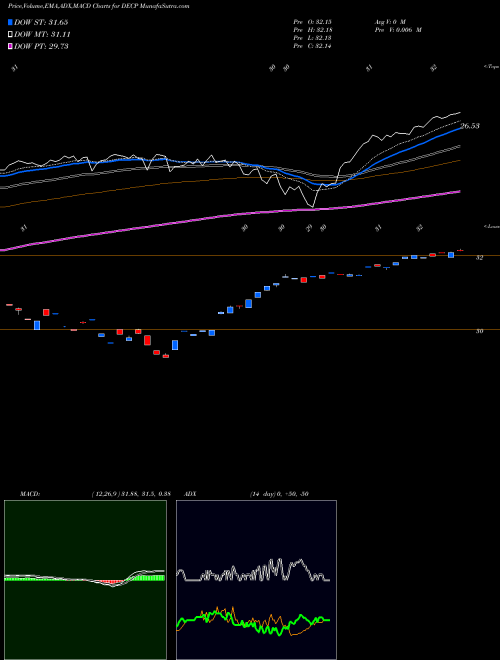Viewport: 500px width, 660px height.
Task: Click the 'MACD:' indicator heading
Action: click(x=29, y=494)
